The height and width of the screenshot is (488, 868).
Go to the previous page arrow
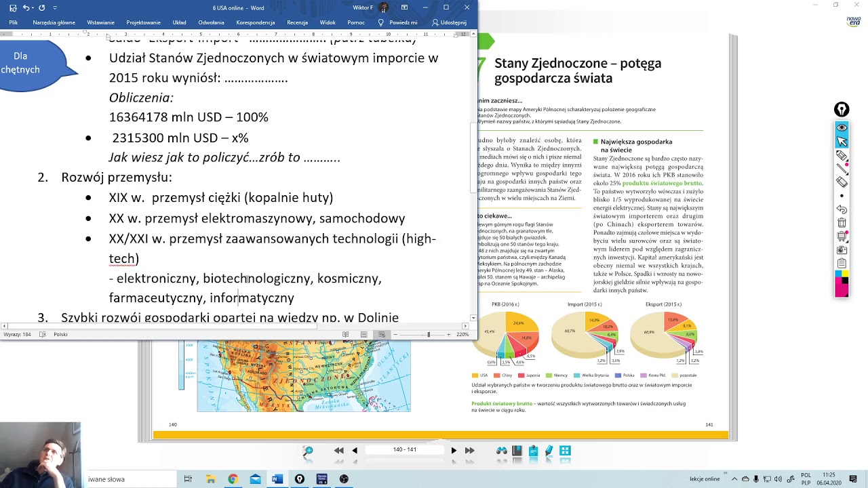click(354, 450)
